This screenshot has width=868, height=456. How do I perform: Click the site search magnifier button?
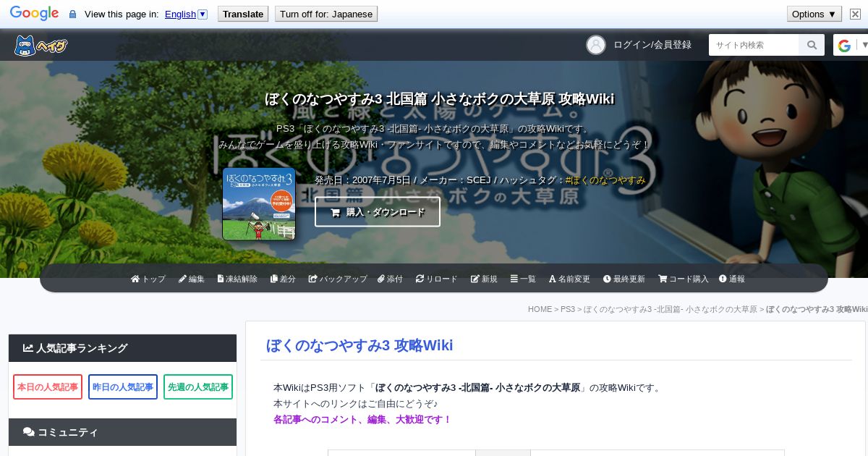(x=812, y=45)
